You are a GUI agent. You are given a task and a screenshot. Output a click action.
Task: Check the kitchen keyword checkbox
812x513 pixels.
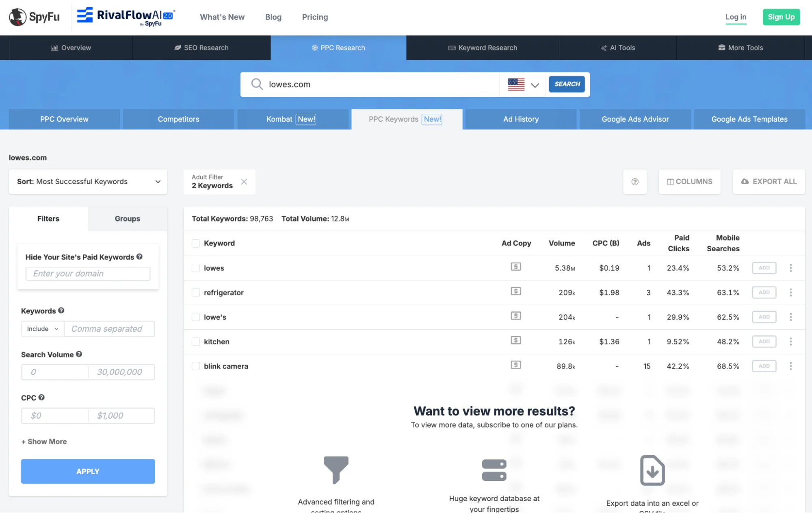pyautogui.click(x=196, y=341)
